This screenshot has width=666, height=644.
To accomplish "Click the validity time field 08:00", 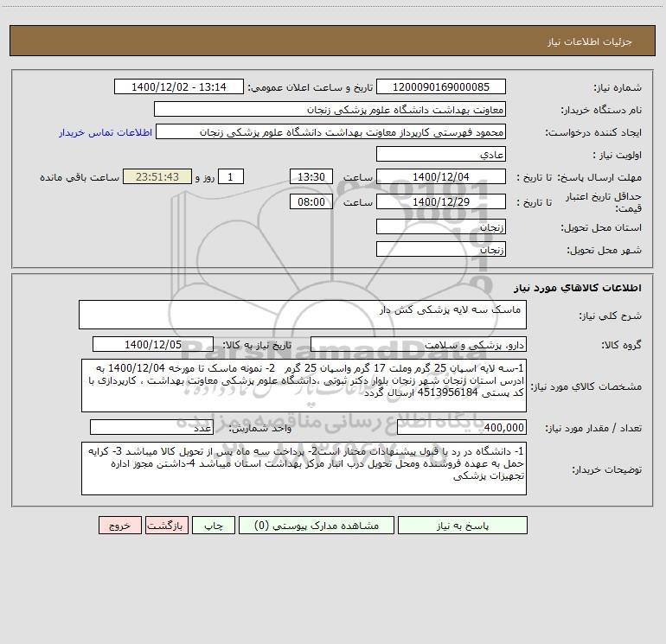I will tap(311, 201).
